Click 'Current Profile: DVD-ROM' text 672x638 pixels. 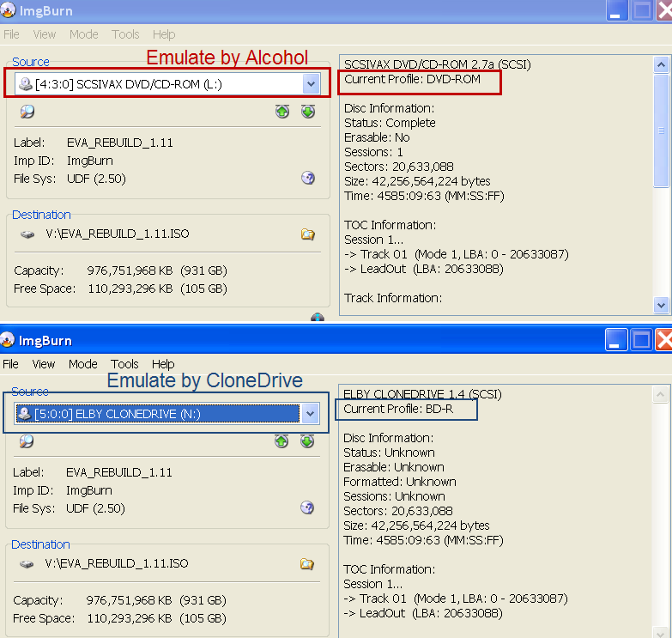(x=412, y=79)
